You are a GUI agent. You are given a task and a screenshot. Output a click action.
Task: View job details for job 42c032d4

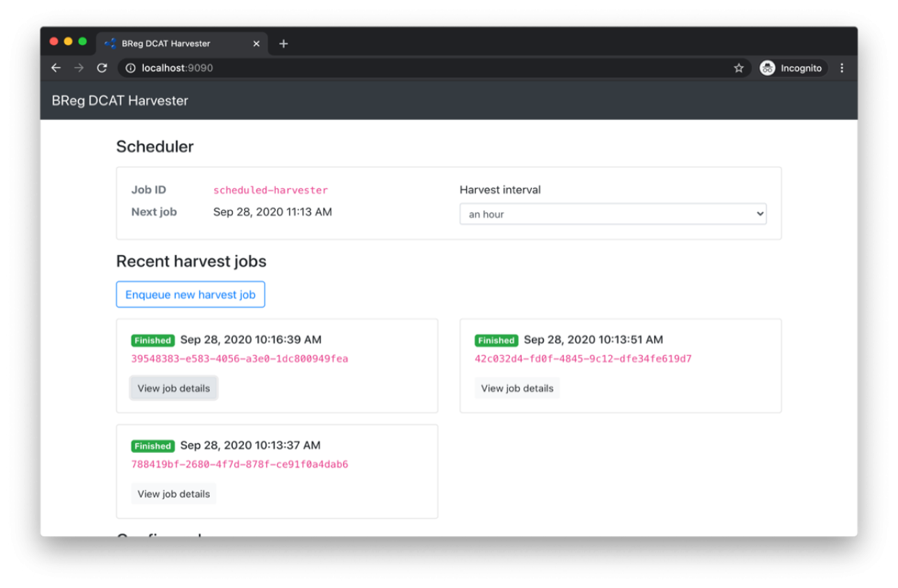[517, 389]
